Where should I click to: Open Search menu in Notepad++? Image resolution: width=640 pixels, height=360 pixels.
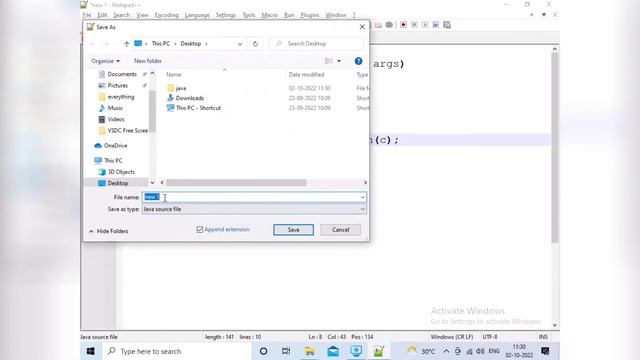click(x=122, y=15)
